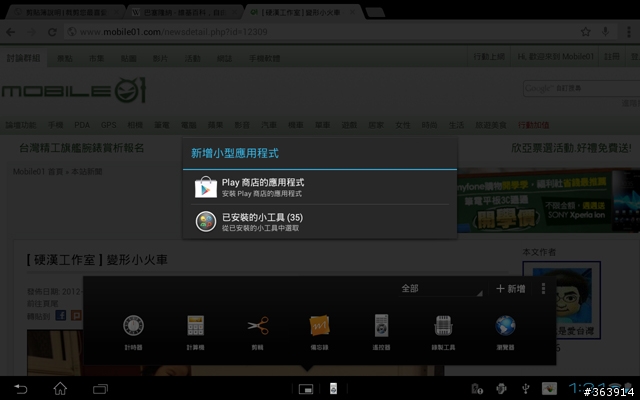Open the 影片 site tab
The height and width of the screenshot is (400, 640).
tap(160, 58)
